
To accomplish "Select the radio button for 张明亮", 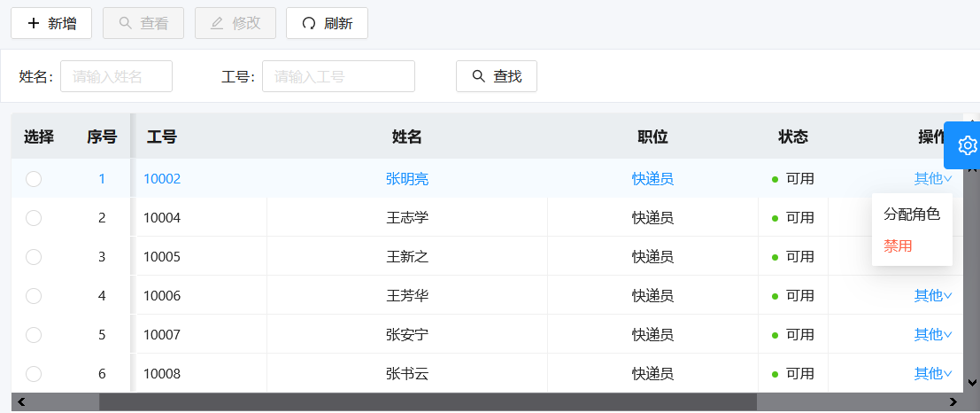I will 34,179.
